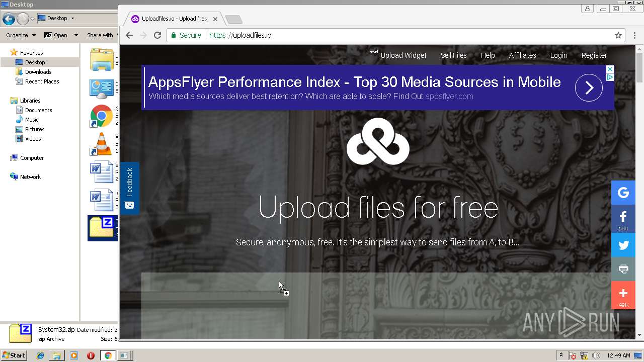Open Sell Files link
Screen dimensions: 644x362
[x=454, y=55]
